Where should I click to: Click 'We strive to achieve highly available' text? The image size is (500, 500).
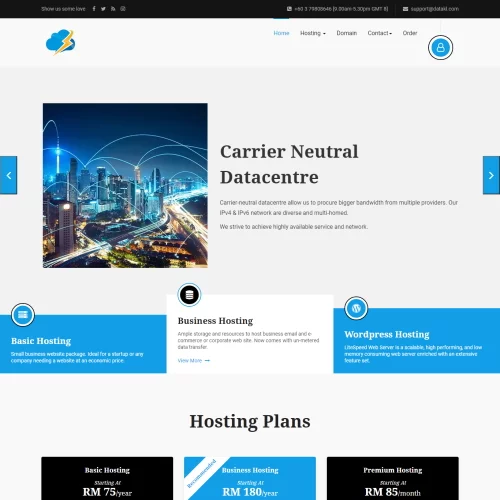pos(293,227)
